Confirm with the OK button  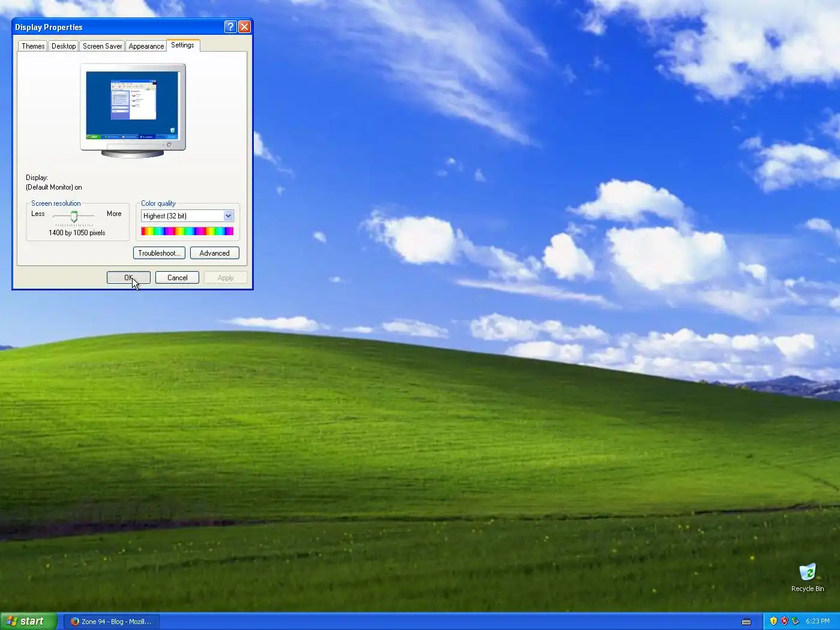click(x=128, y=278)
